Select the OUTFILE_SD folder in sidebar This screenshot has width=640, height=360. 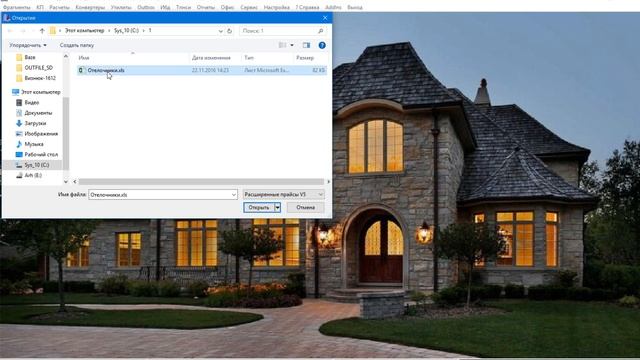38,67
